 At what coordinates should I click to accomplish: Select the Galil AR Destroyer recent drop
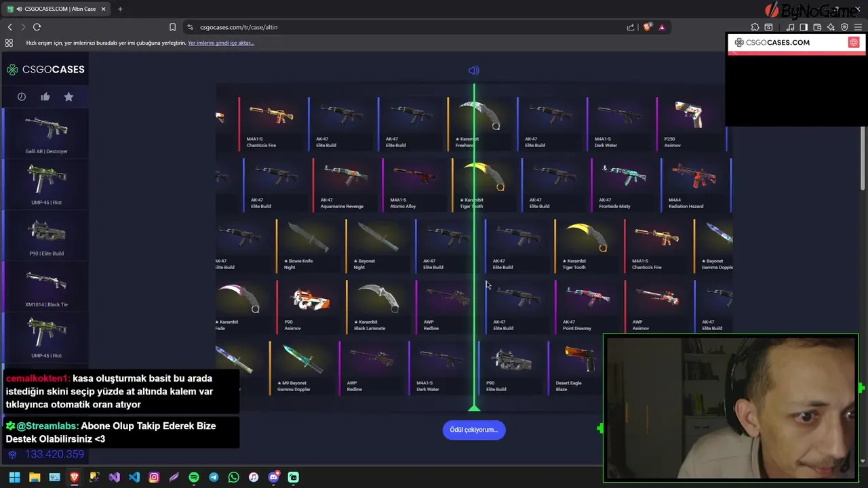click(46, 134)
